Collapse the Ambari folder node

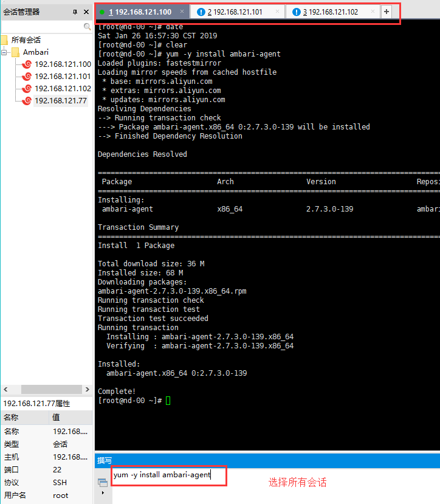click(4, 52)
